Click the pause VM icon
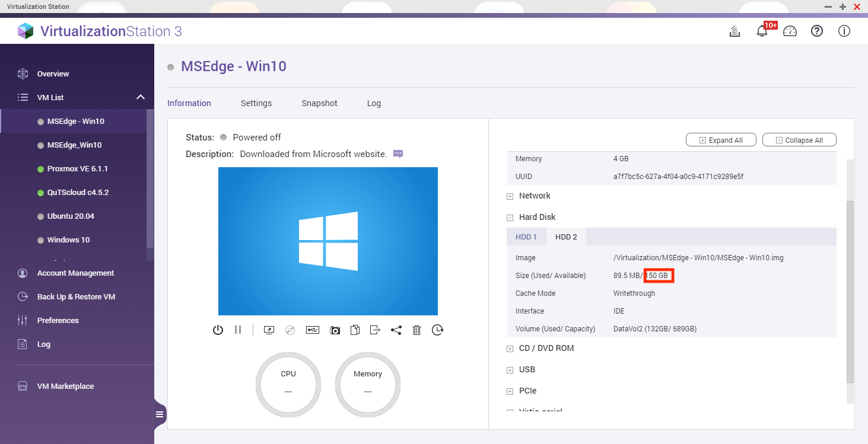This screenshot has height=444, width=868. (238, 330)
